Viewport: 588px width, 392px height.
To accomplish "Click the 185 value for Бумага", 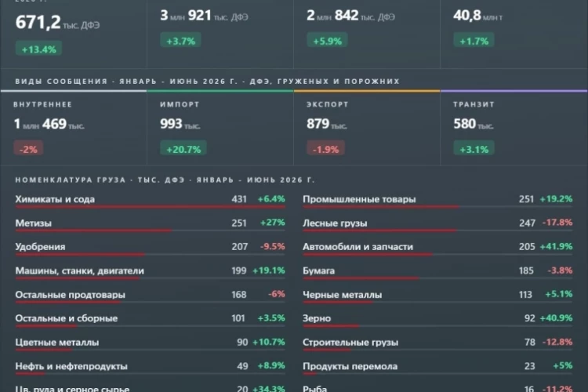I will pyautogui.click(x=526, y=270).
